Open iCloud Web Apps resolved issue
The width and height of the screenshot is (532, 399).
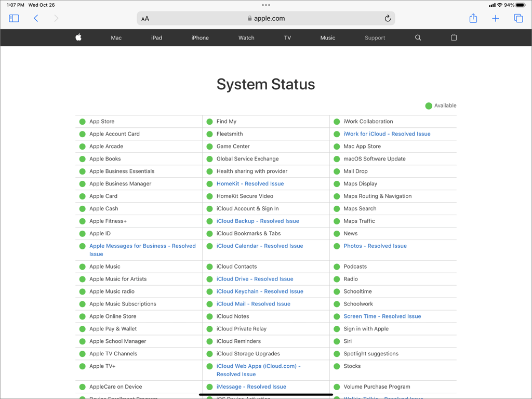pos(259,370)
